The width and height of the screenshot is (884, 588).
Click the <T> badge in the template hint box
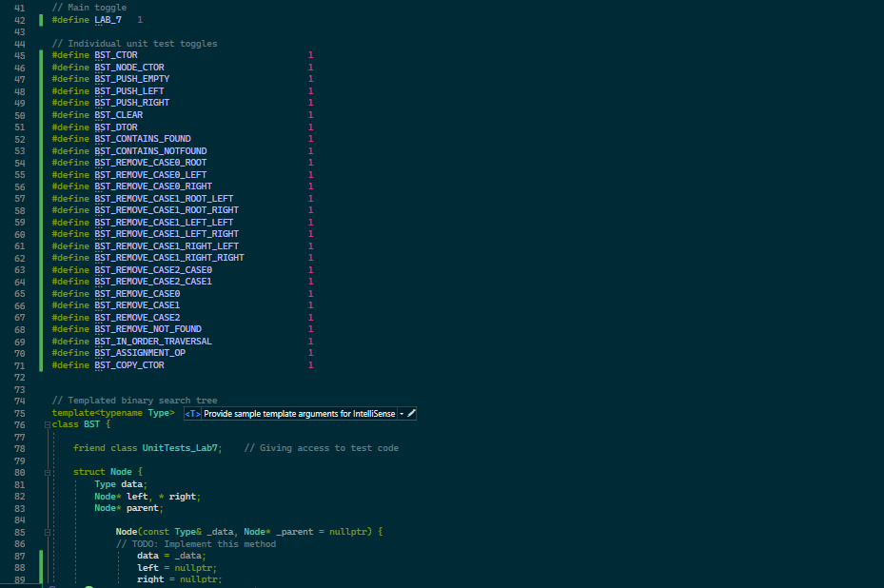(x=192, y=413)
